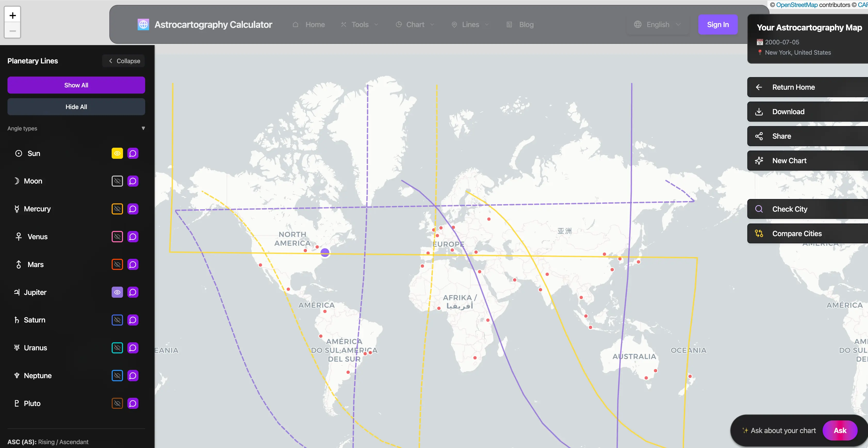This screenshot has height=448, width=868.
Task: Open the Chart dropdown menu
Action: tap(415, 24)
